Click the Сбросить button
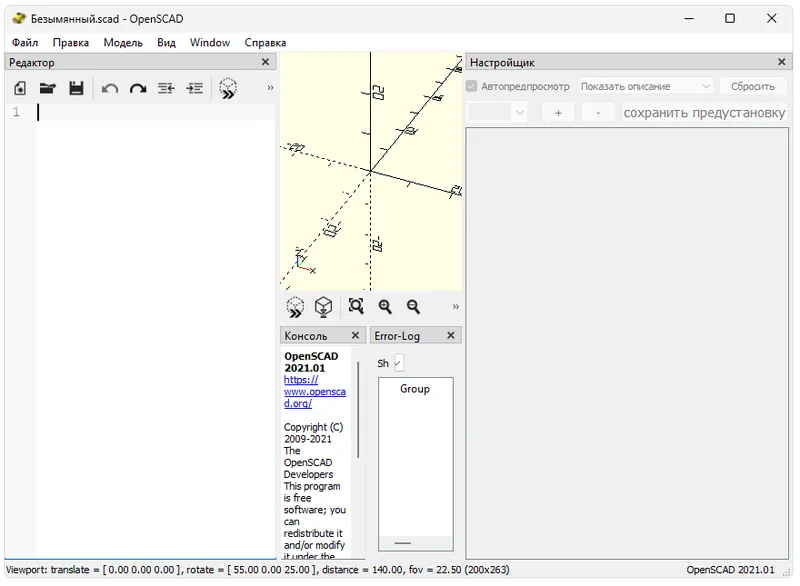This screenshot has width=800, height=586. pyautogui.click(x=753, y=86)
